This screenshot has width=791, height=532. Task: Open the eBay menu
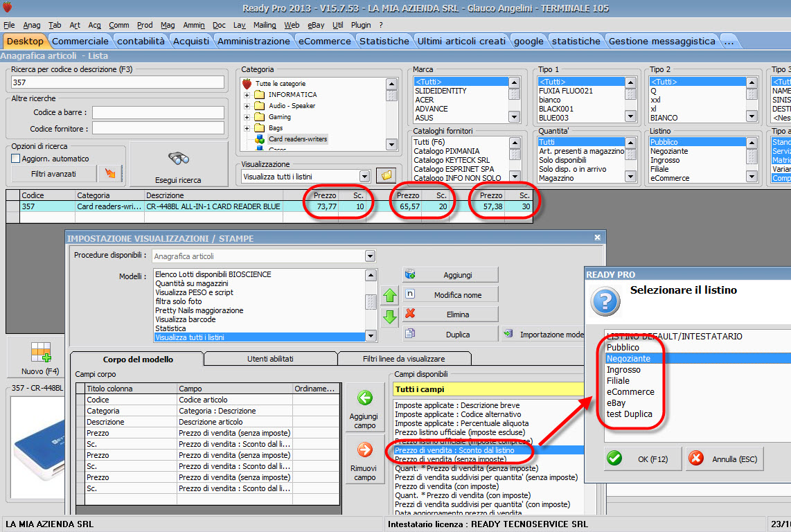[x=316, y=25]
